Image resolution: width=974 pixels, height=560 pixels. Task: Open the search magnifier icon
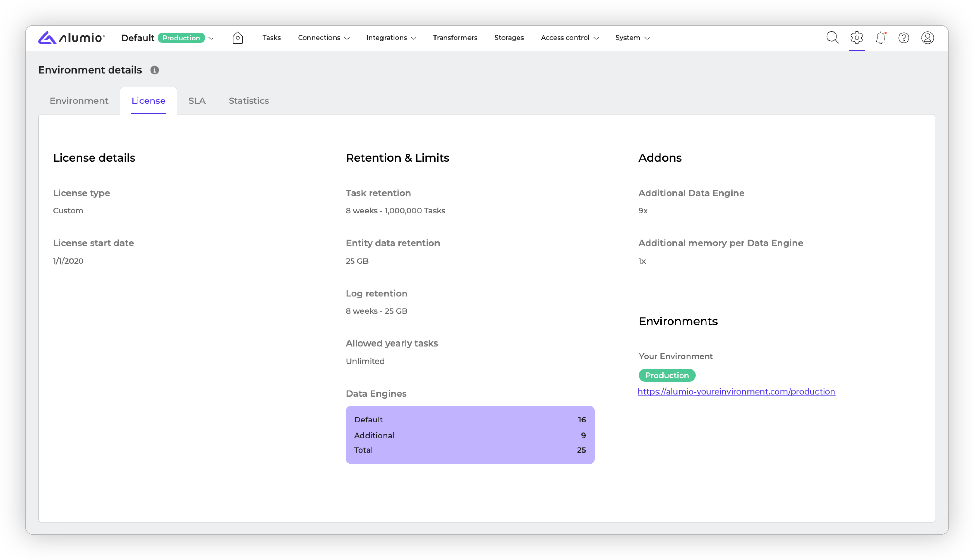coord(832,38)
